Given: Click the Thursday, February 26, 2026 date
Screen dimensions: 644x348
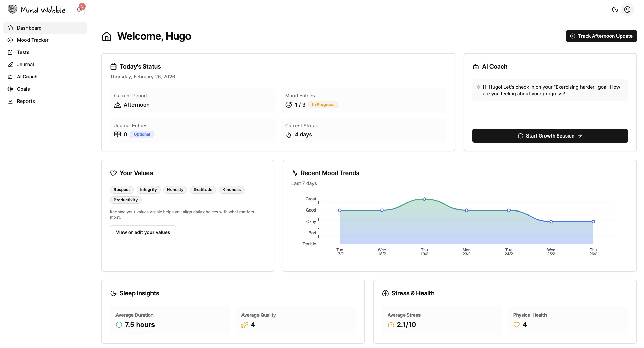Looking at the screenshot, I should coord(142,77).
